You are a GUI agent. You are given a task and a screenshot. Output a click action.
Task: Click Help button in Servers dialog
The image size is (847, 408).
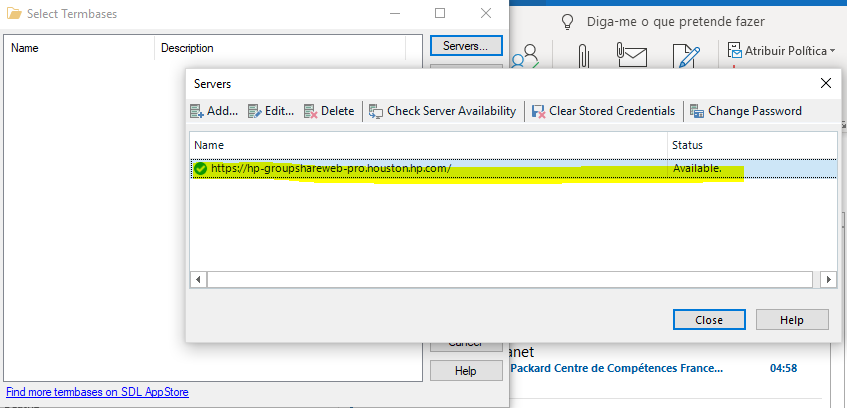point(792,320)
